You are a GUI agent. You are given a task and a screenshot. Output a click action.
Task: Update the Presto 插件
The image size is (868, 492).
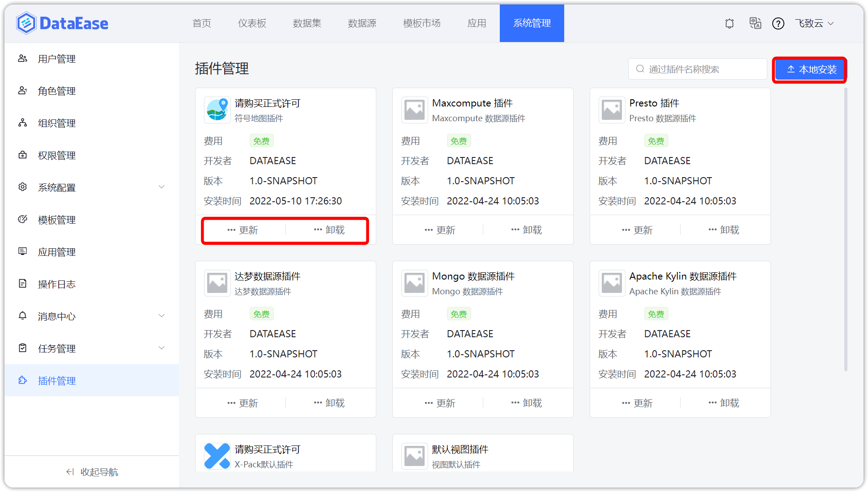pos(637,230)
